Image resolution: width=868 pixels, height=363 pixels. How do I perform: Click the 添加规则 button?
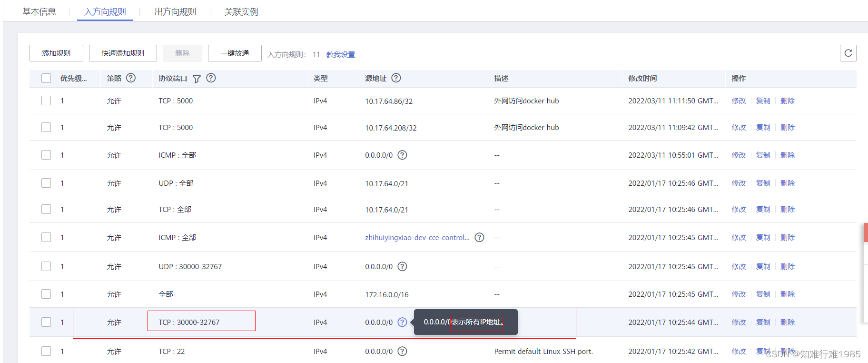click(56, 53)
